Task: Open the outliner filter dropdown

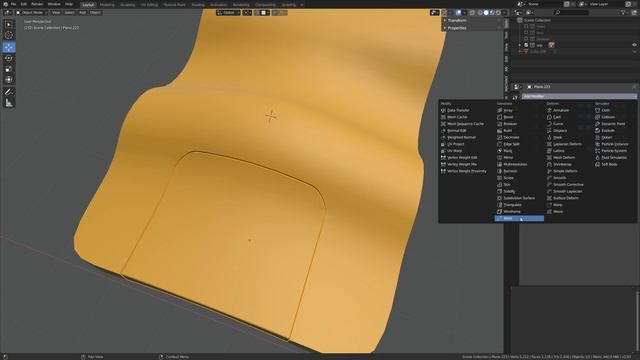Action: (625, 13)
